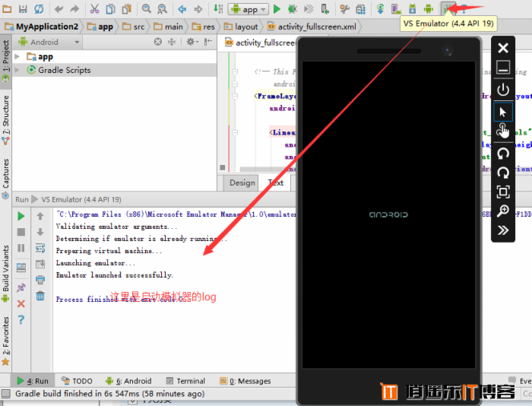The image size is (532, 406).
Task: Open the Android project view dropdown
Action: pyautogui.click(x=44, y=43)
